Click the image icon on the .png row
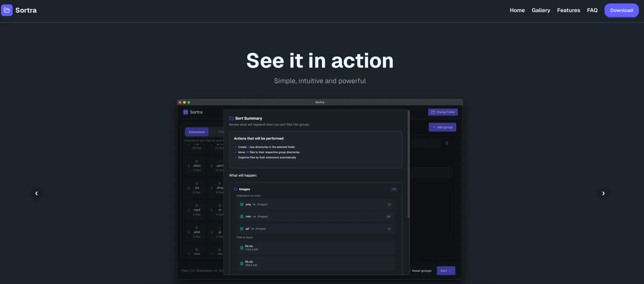This screenshot has height=284, width=644. 241,204
